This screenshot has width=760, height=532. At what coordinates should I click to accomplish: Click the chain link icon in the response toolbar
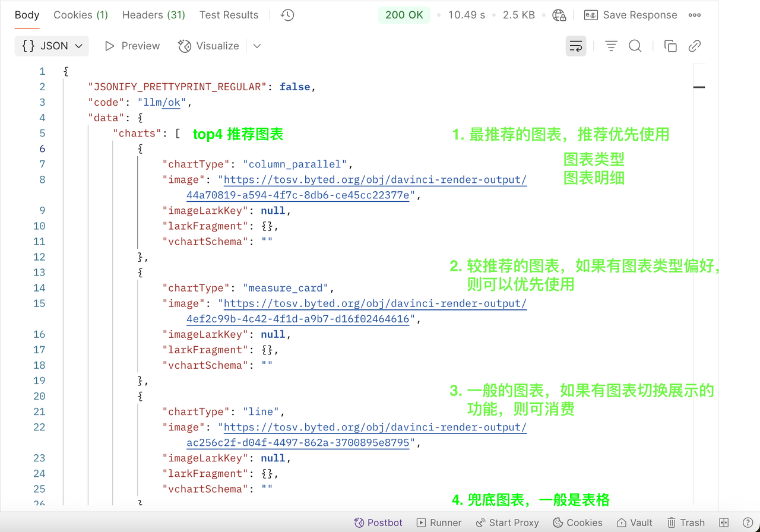pos(695,46)
